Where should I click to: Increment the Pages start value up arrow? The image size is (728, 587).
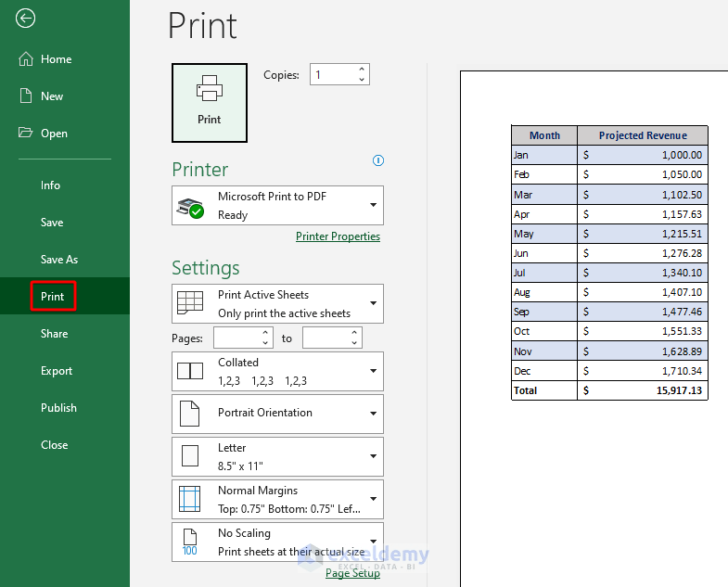pyautogui.click(x=265, y=333)
